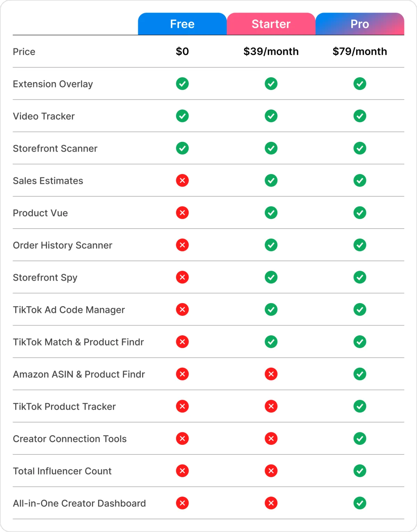The width and height of the screenshot is (417, 532).
Task: Click red X for Storefront Spy in Free
Action: pos(182,277)
